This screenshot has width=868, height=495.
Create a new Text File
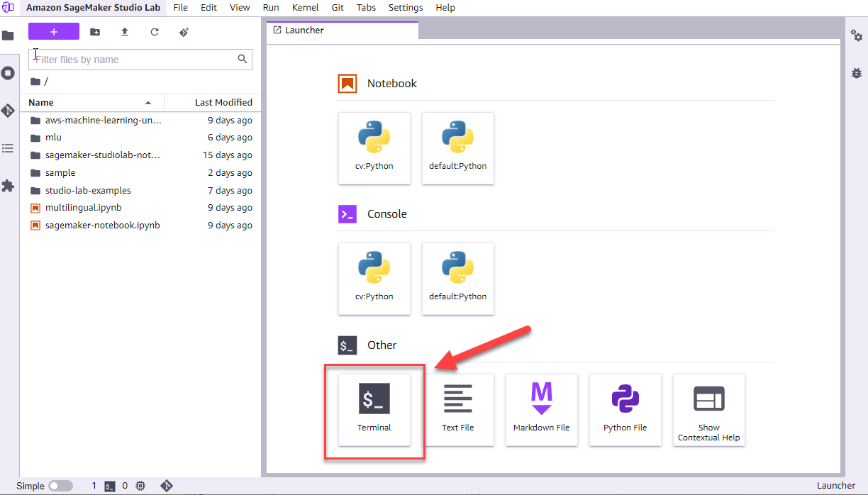458,410
